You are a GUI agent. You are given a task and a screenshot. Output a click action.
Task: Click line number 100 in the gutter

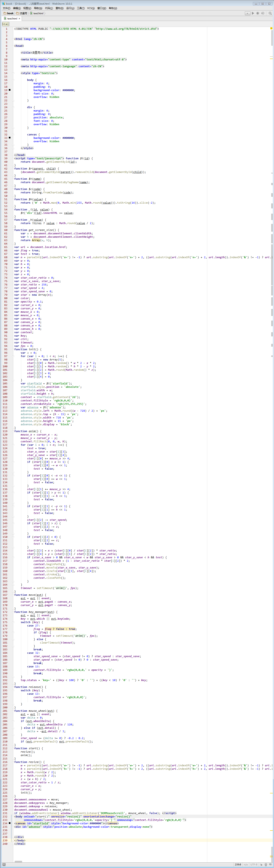click(x=5, y=366)
